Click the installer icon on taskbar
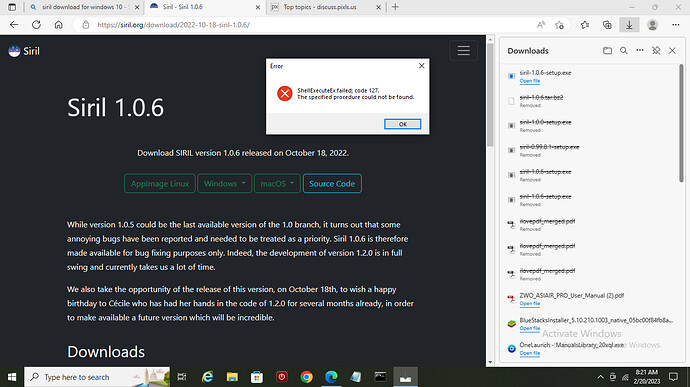Screen dimensions: 690x387 pyautogui.click(x=405, y=377)
